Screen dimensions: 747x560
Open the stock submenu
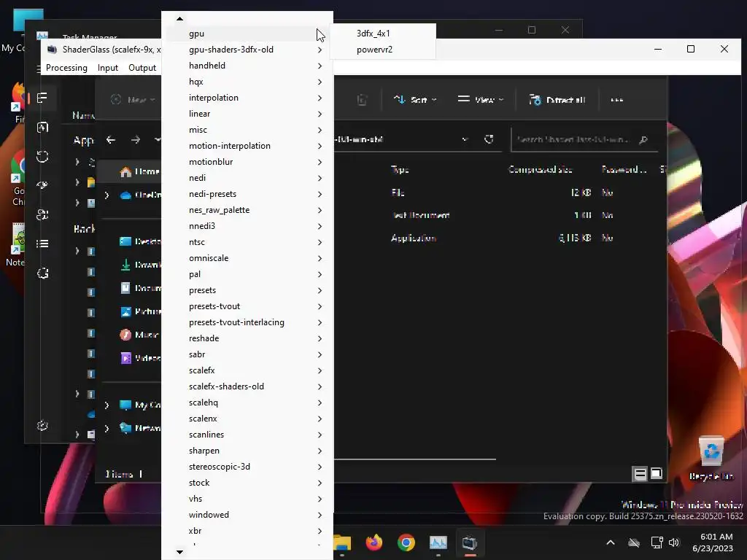tap(247, 483)
